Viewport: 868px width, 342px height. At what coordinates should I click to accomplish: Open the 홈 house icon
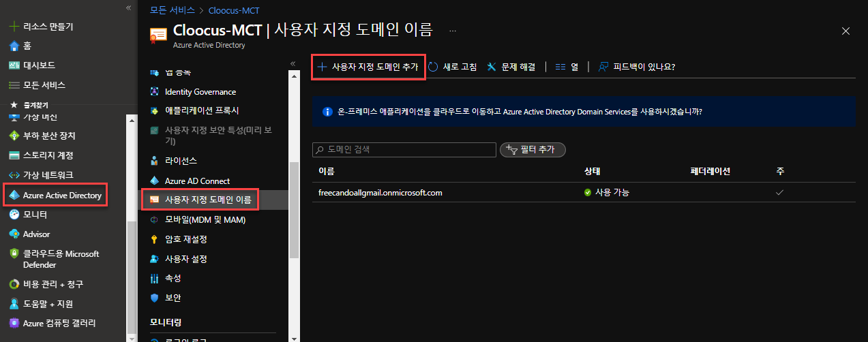point(14,46)
